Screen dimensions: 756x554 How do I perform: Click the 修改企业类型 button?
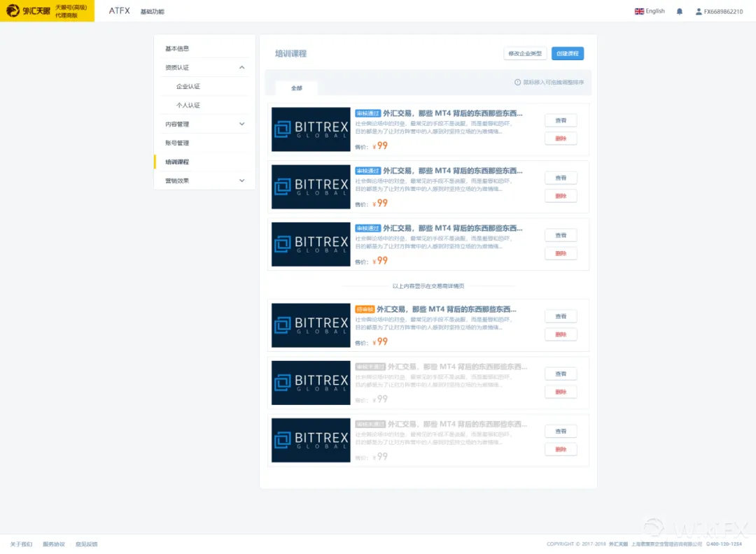coord(525,53)
